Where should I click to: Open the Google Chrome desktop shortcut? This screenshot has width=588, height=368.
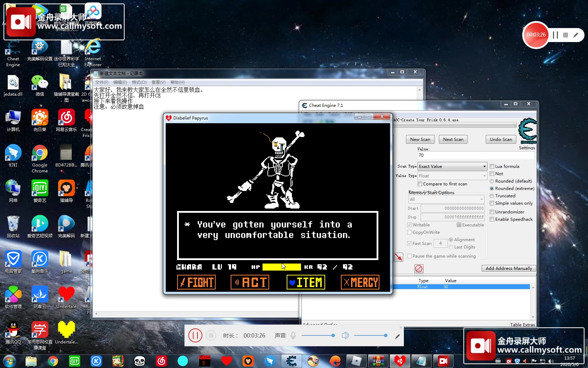(x=40, y=159)
